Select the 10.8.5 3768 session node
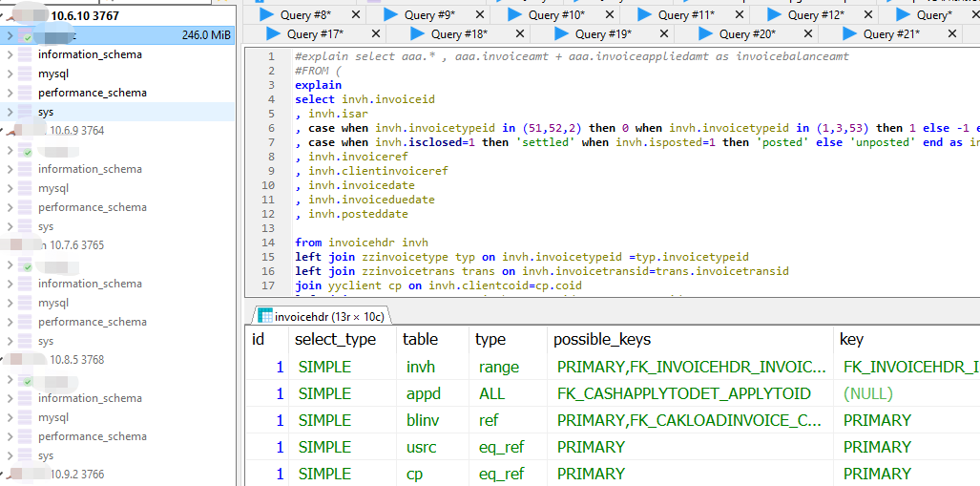The image size is (980, 486). (x=77, y=360)
